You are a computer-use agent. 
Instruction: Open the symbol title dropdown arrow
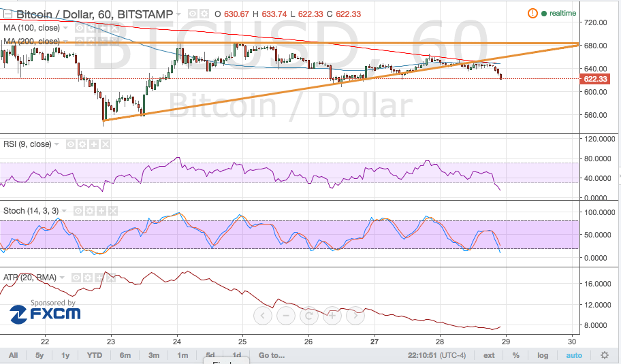[178, 14]
